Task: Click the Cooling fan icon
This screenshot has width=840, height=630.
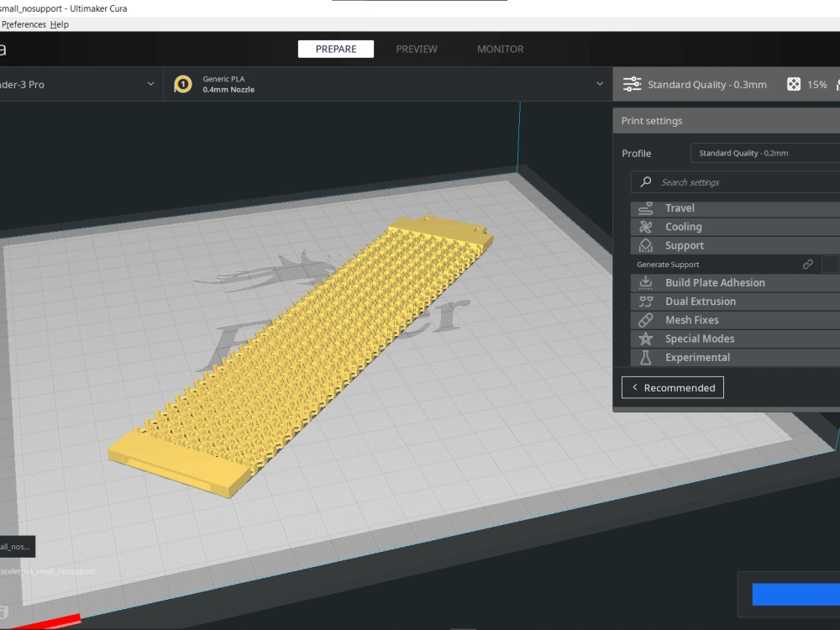Action: pyautogui.click(x=645, y=227)
